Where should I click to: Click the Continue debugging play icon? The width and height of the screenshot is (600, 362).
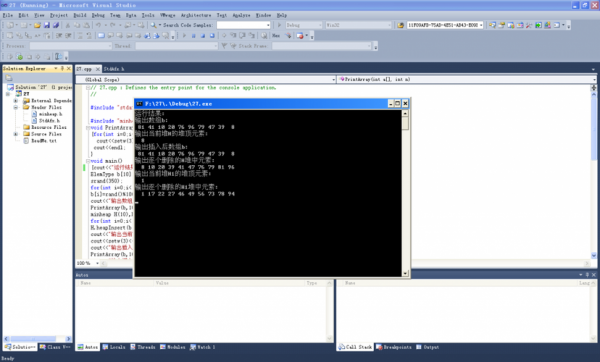(184, 36)
